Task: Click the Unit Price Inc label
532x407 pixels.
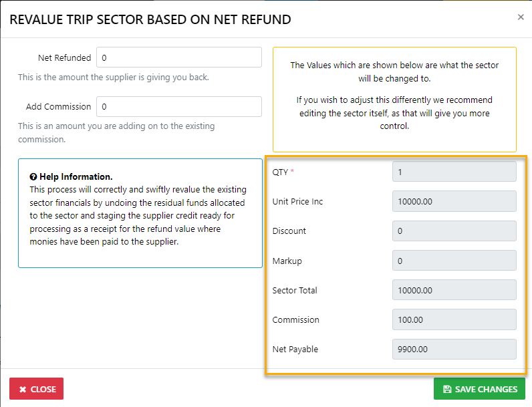Action: [x=297, y=202]
